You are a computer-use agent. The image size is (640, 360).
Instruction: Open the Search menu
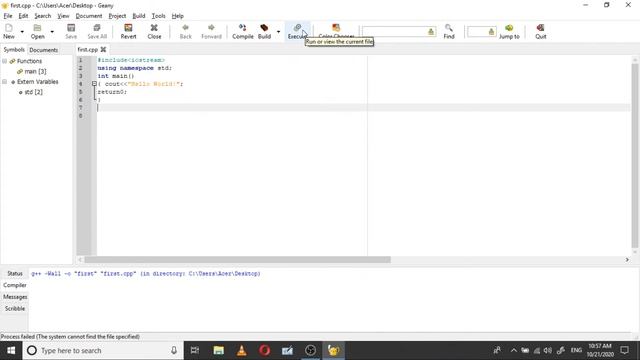tap(42, 16)
